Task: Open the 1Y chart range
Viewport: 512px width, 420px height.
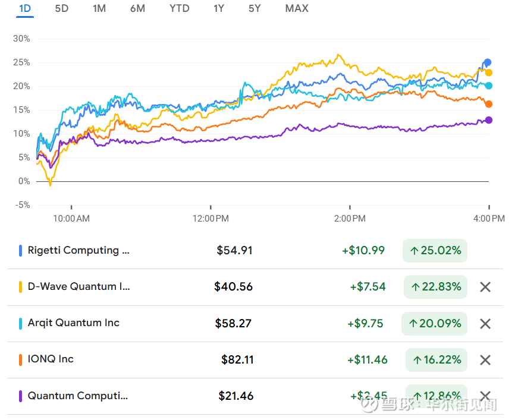Action: (219, 8)
